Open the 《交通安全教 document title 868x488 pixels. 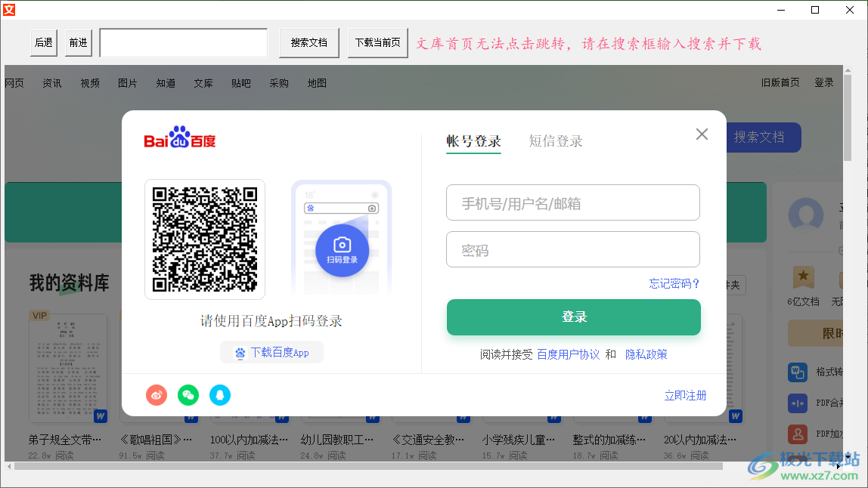pos(427,440)
